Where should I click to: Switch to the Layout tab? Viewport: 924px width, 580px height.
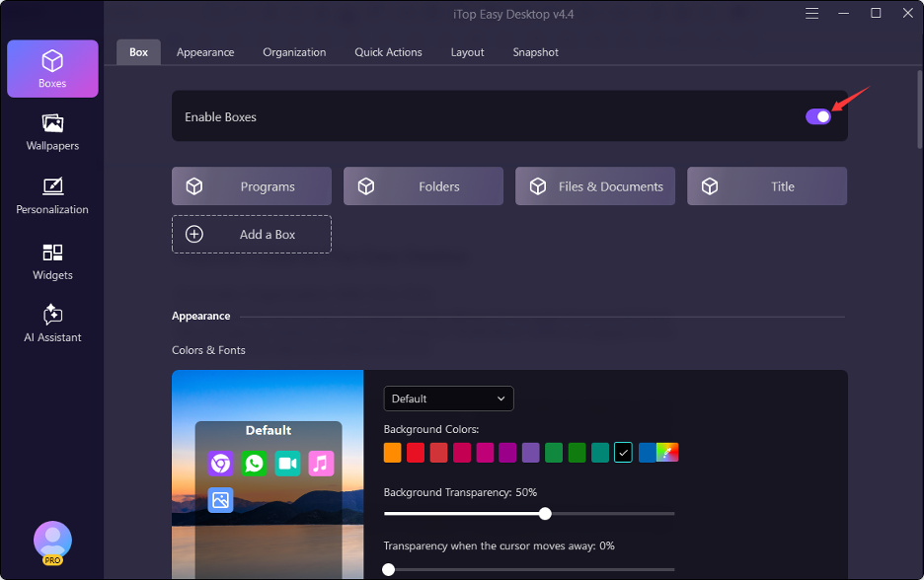coord(467,52)
